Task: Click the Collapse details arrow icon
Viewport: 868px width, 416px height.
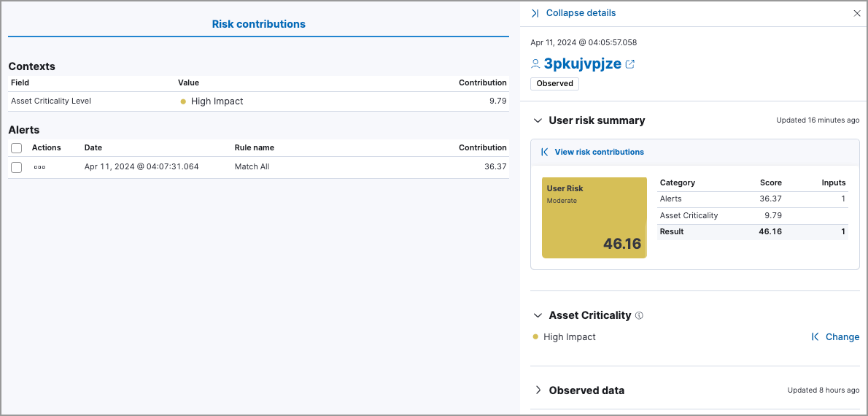Action: 535,13
